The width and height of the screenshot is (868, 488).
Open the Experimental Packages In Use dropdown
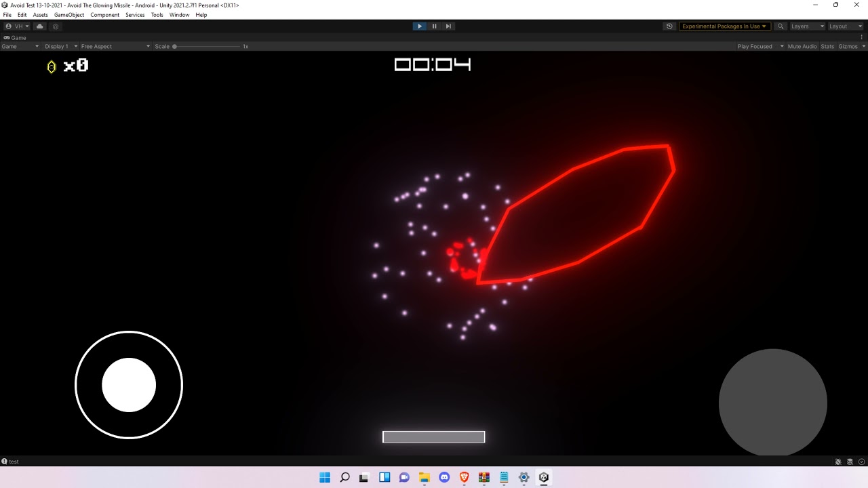tap(724, 26)
